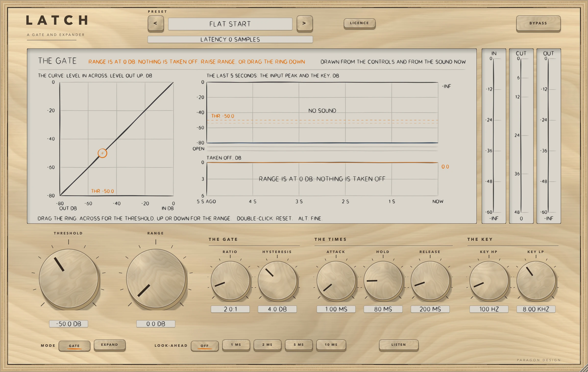Set look-ahead to 2 MS
Screen dimensions: 588x372
[267, 345]
